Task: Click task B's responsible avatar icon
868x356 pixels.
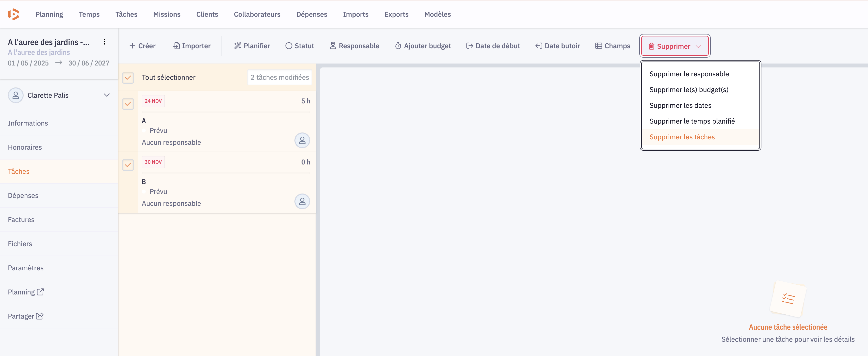Action: [x=302, y=201]
